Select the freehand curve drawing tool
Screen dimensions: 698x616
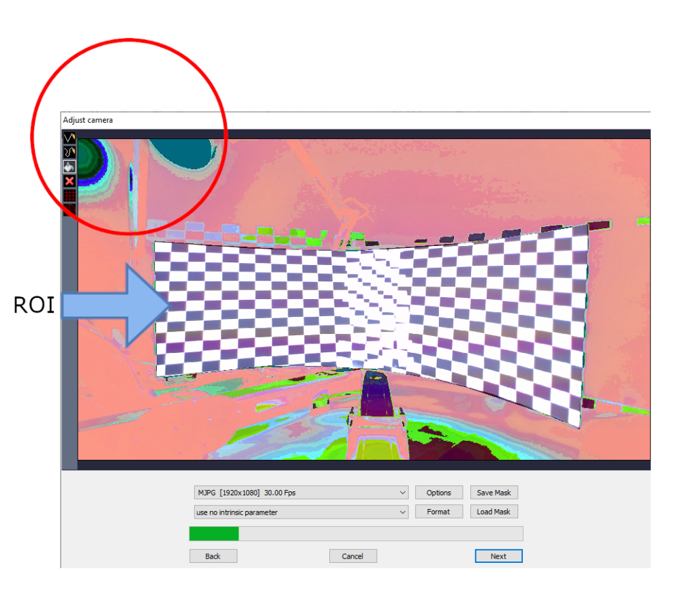(x=70, y=152)
